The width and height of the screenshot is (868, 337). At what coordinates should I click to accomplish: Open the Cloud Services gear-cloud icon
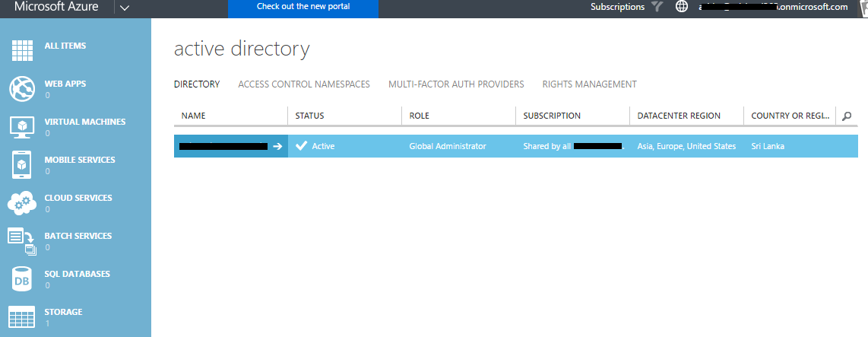point(22,203)
